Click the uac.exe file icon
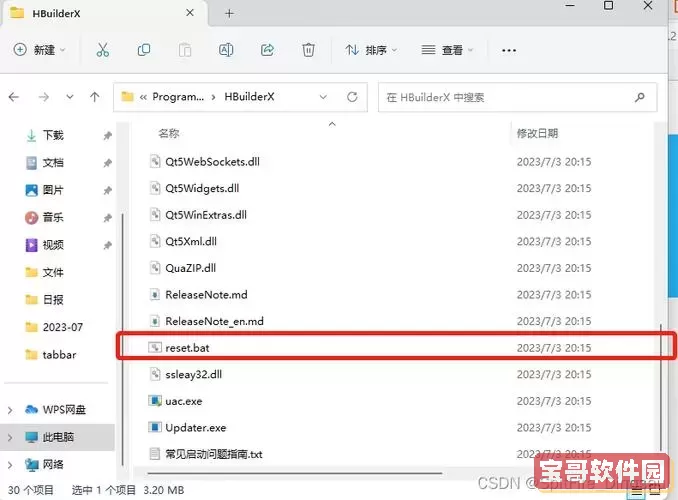Viewport: 678px width, 500px height. tap(154, 401)
